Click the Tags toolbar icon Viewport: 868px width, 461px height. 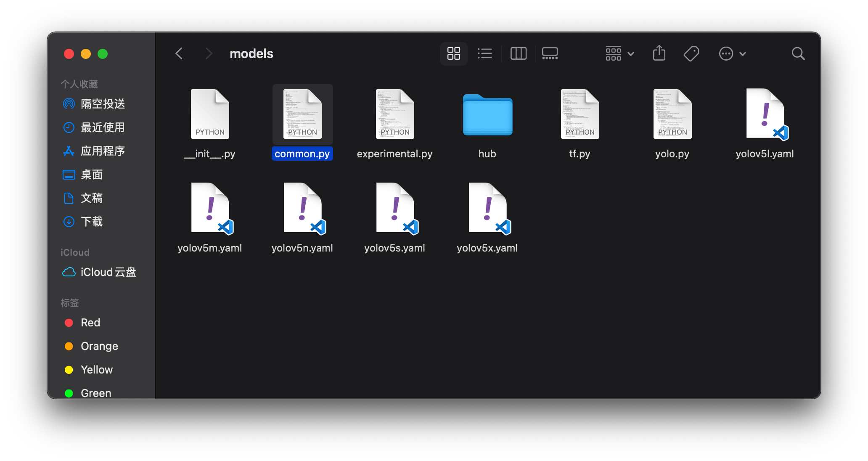coord(691,53)
